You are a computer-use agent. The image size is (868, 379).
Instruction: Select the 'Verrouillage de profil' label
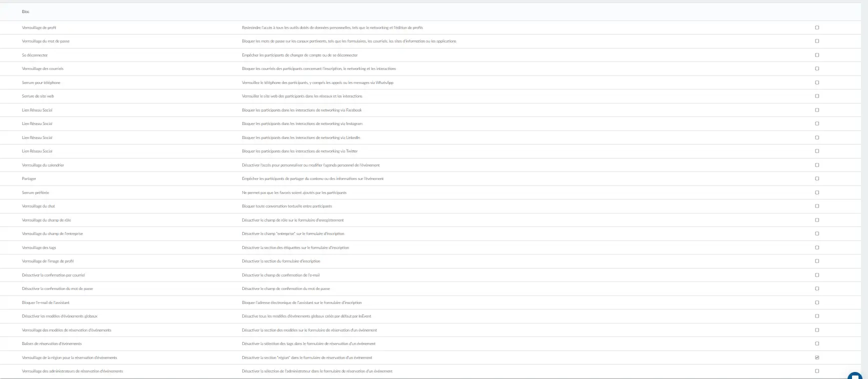[x=39, y=27]
